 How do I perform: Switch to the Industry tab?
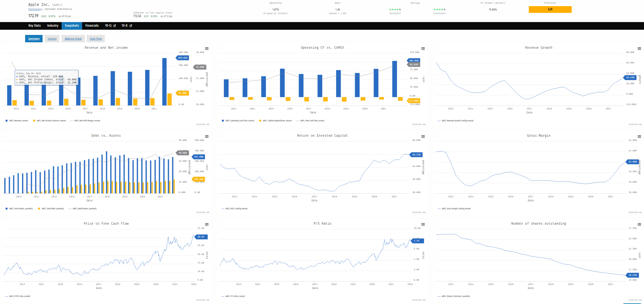[53, 26]
